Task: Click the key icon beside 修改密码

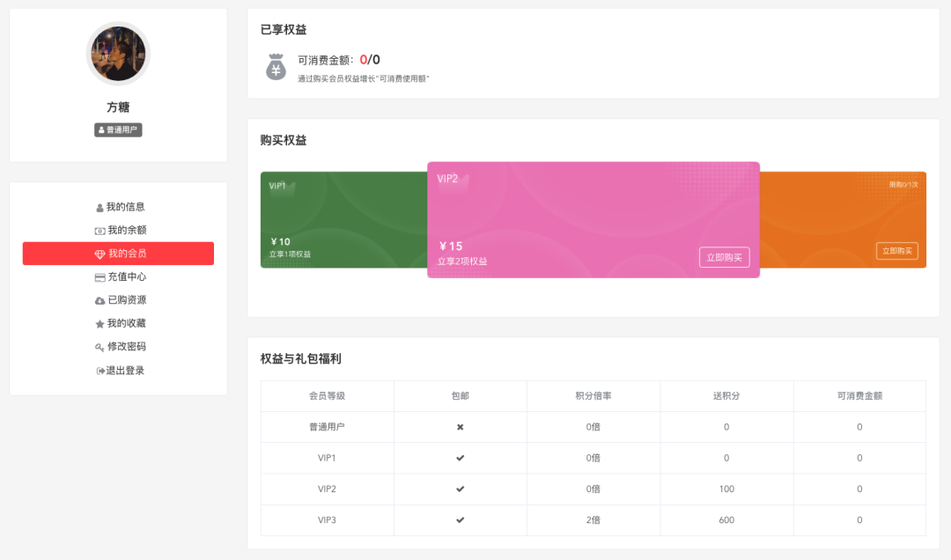Action: [x=100, y=348]
